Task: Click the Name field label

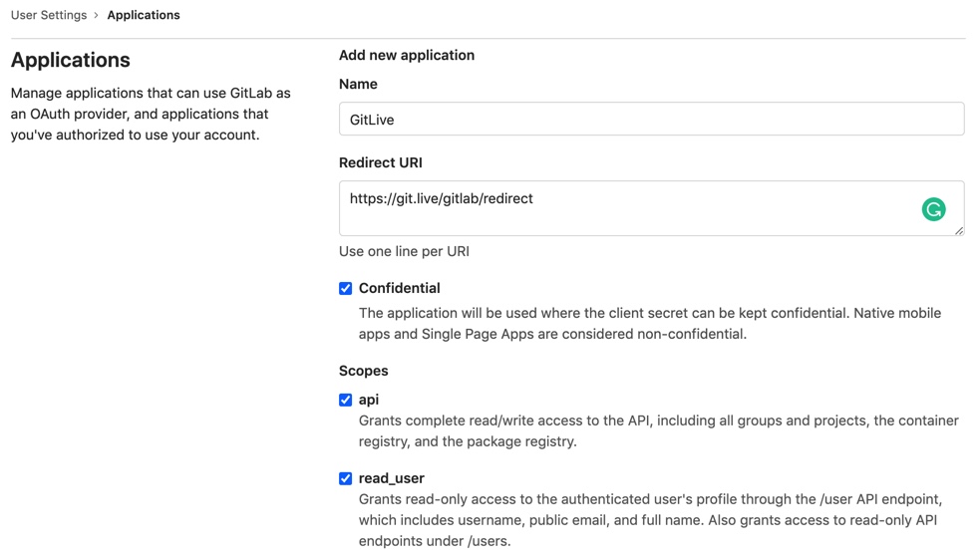Action: [x=358, y=84]
